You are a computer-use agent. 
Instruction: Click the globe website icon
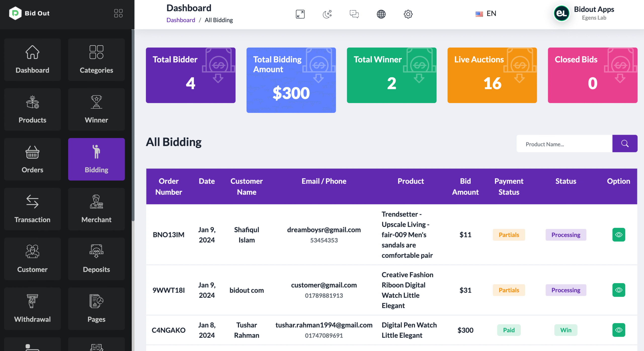(381, 14)
